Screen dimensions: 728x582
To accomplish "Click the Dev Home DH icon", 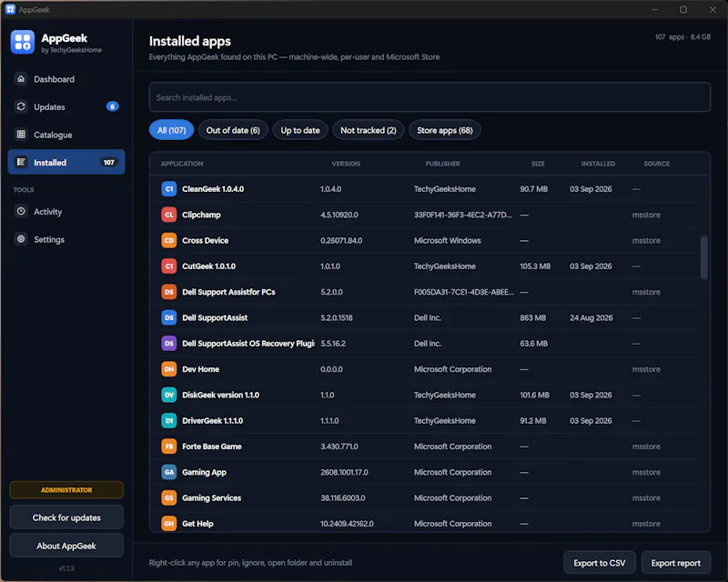I will point(169,369).
